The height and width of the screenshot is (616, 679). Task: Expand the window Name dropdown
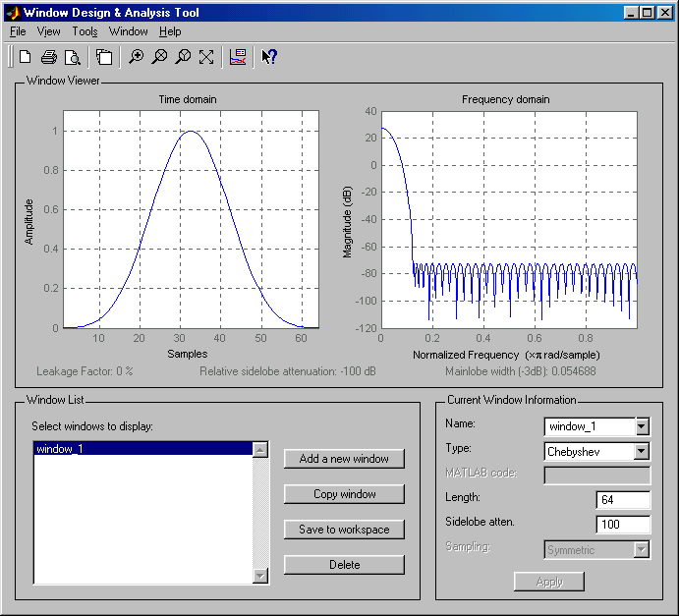pos(642,426)
